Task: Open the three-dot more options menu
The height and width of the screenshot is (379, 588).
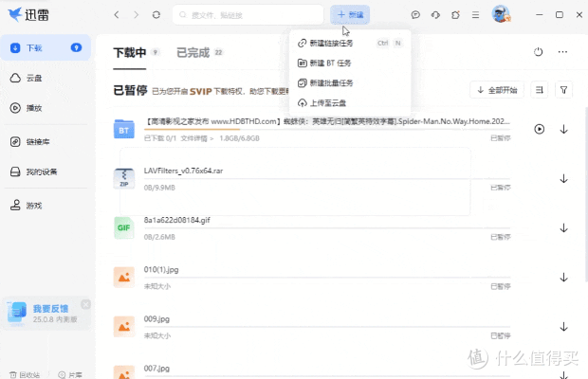Action: (x=562, y=52)
